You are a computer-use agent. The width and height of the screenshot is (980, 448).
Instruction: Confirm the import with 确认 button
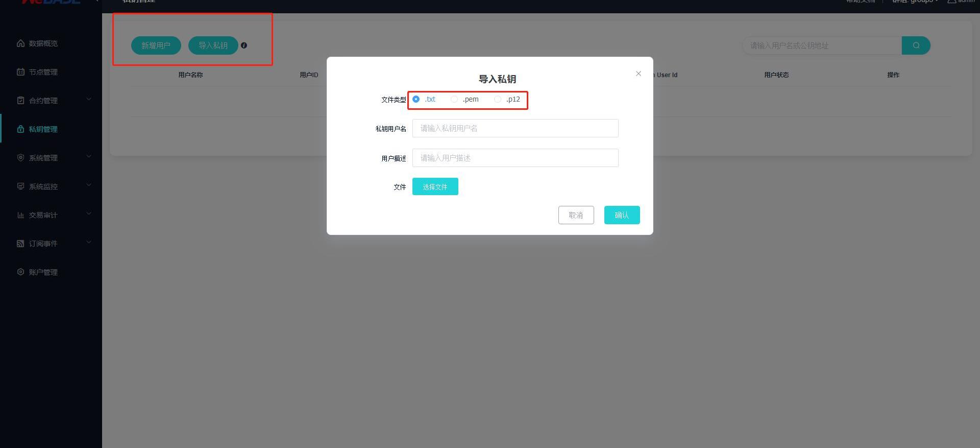(x=622, y=215)
